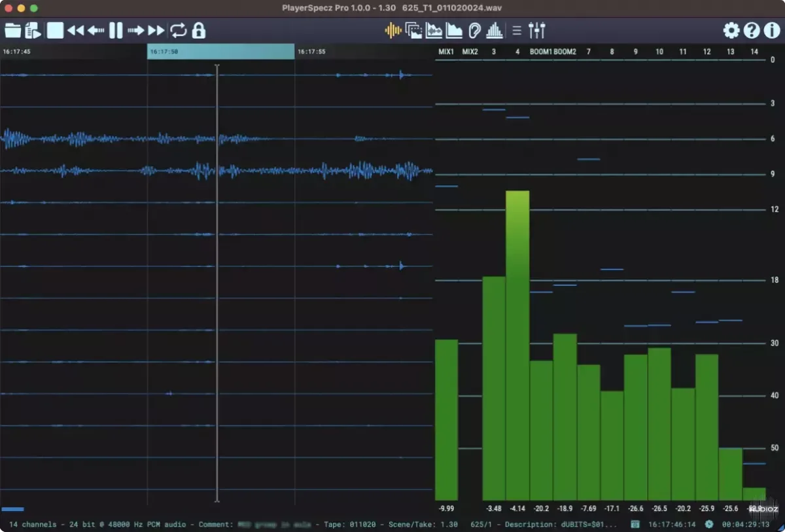Open help with the question mark icon
Image resolution: width=785 pixels, height=532 pixels.
tap(752, 30)
